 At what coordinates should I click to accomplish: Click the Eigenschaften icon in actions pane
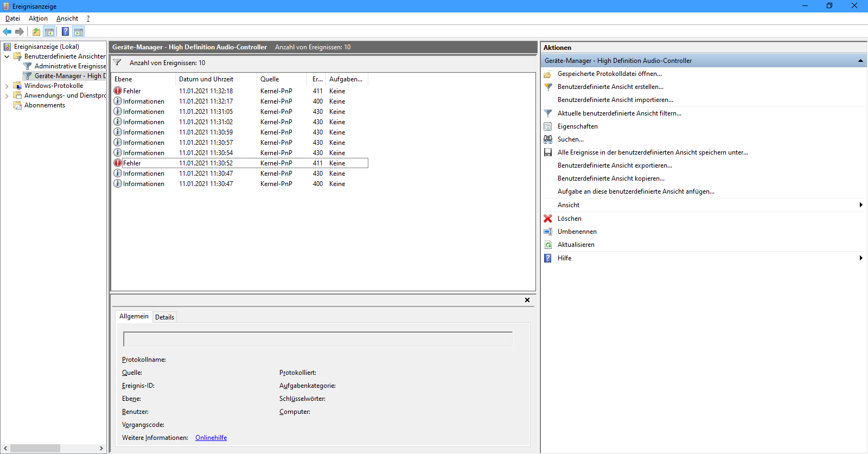(548, 126)
